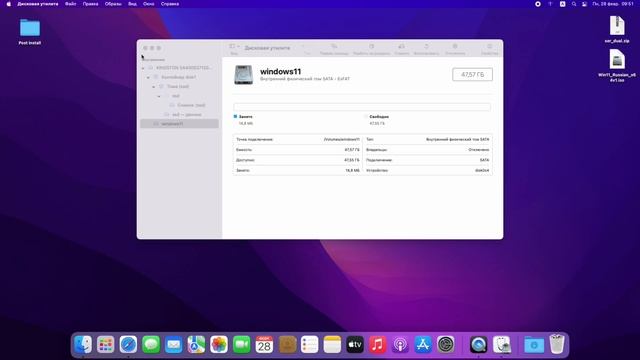Open the Вид sidebar view toolbar dropdown

pos(234,47)
